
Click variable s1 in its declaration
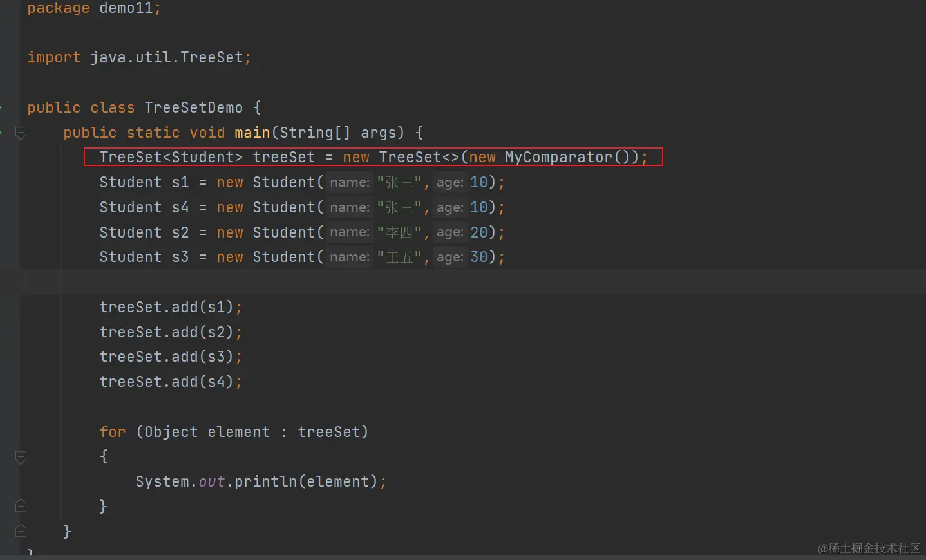coord(180,182)
